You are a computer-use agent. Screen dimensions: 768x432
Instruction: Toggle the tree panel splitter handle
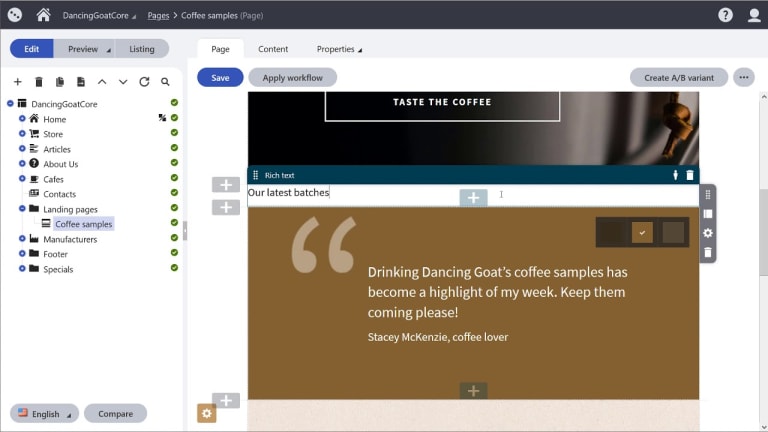click(185, 230)
